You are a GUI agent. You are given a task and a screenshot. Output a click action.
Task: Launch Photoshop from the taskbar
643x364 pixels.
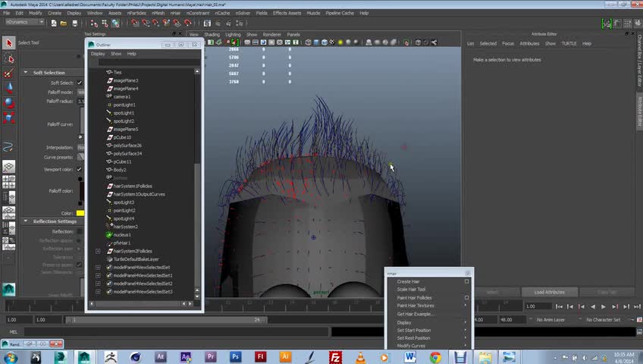pyautogui.click(x=236, y=356)
